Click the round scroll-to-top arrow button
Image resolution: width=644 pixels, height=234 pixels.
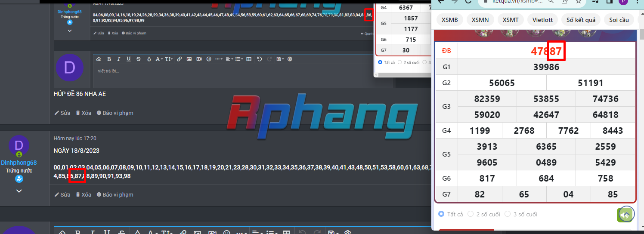626,214
